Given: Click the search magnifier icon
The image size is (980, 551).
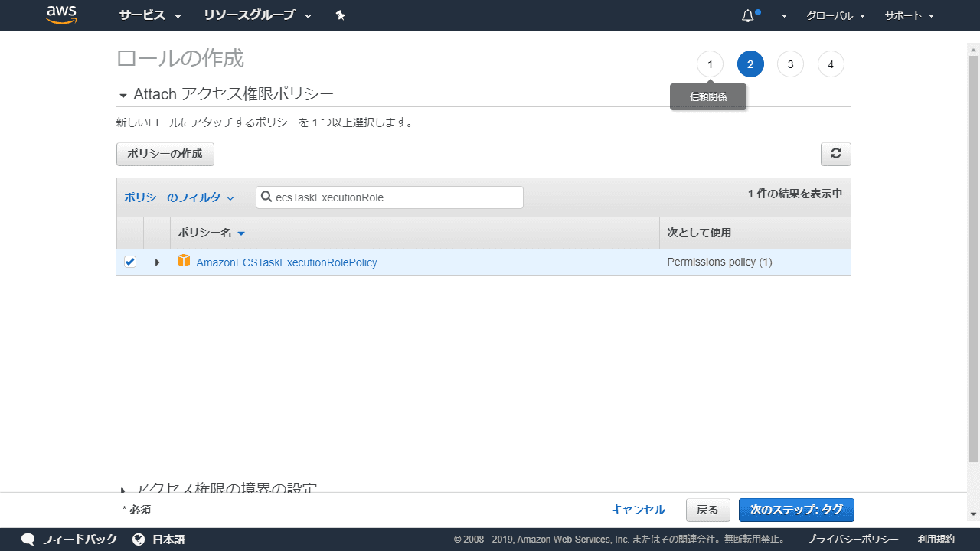Looking at the screenshot, I should (267, 197).
